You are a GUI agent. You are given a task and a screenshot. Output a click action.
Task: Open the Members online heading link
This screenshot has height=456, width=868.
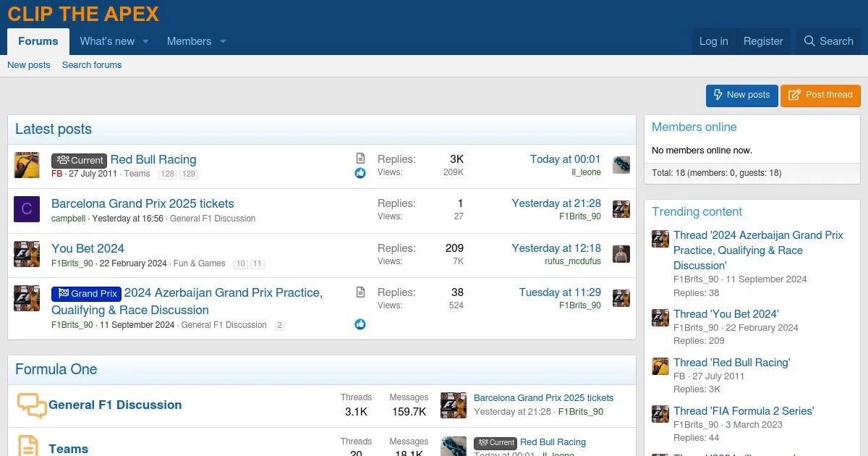click(694, 127)
